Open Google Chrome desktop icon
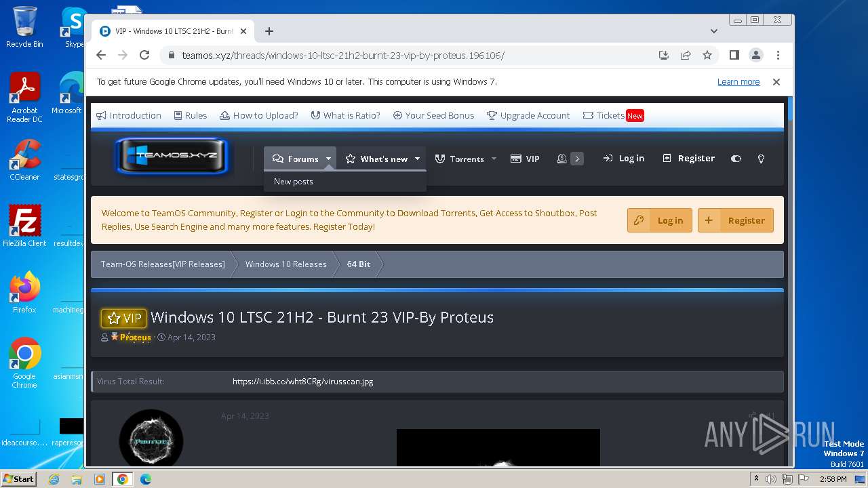This screenshot has height=488, width=868. pyautogui.click(x=24, y=363)
